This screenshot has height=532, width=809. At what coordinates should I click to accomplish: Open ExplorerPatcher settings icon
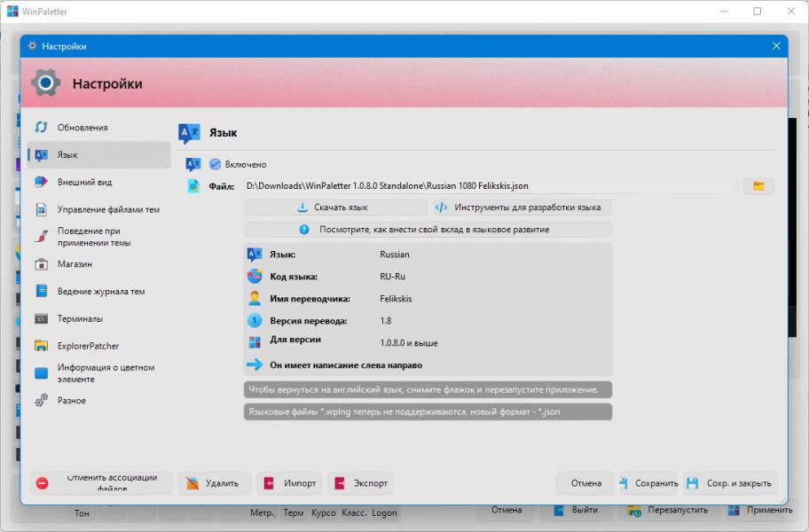(x=42, y=346)
